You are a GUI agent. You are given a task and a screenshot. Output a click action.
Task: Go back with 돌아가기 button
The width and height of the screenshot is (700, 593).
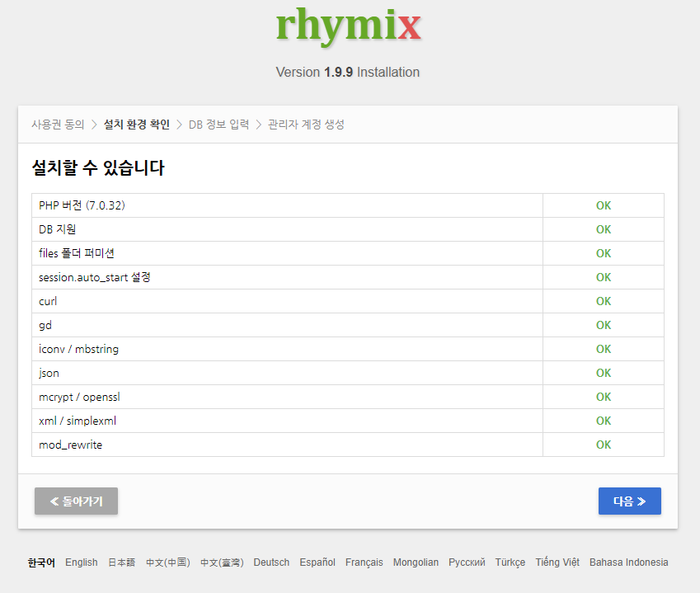(x=77, y=501)
